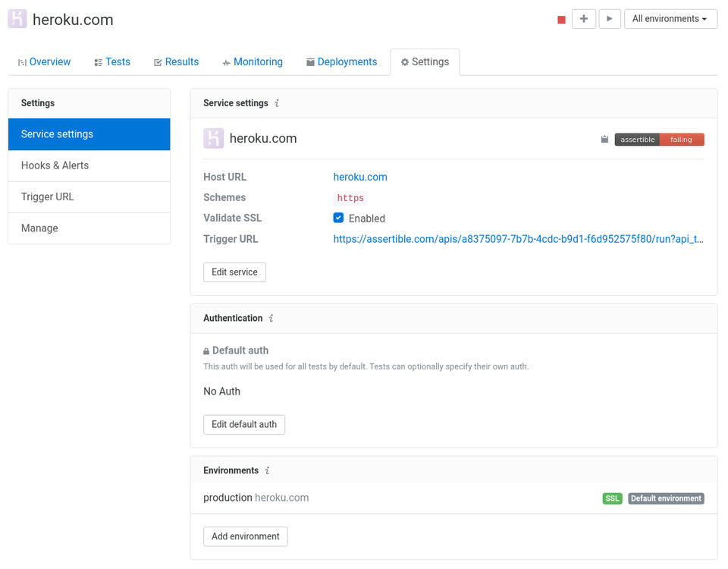Click the info icon beside Service settings heading
This screenshot has width=728, height=569.
point(277,103)
